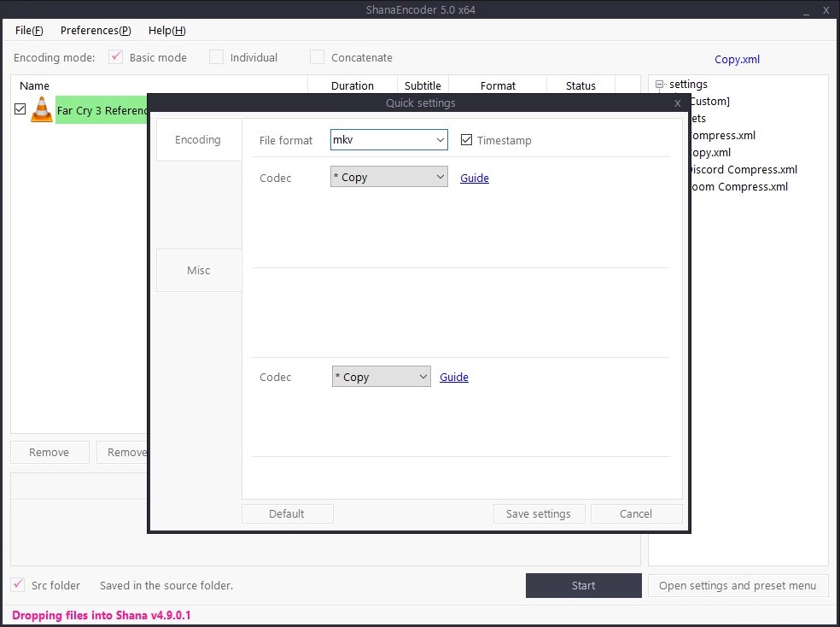This screenshot has height=627, width=840.
Task: Select the Compress.xml preset above Copy.xml in the tree
Action: pos(723,136)
